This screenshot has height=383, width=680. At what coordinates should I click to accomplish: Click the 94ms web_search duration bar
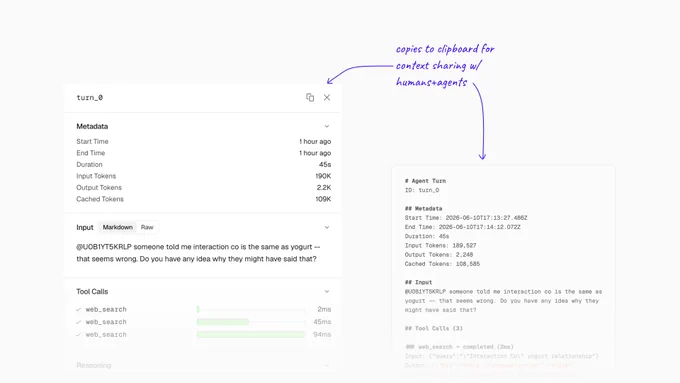click(251, 334)
